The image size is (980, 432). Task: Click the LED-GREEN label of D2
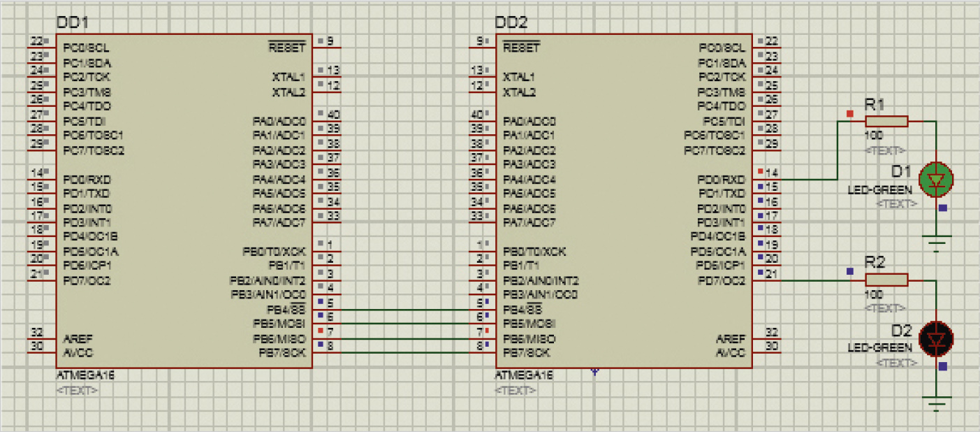click(x=880, y=347)
